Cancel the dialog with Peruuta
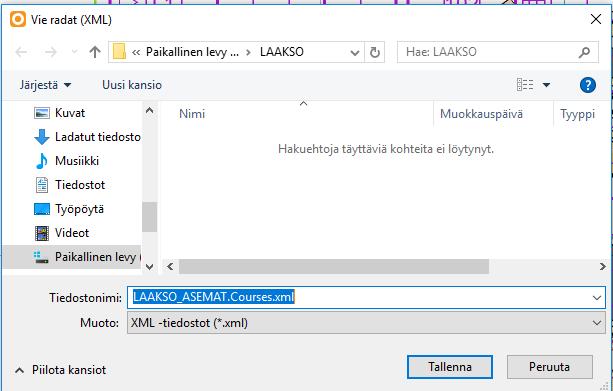This screenshot has width=613, height=391. [x=549, y=367]
